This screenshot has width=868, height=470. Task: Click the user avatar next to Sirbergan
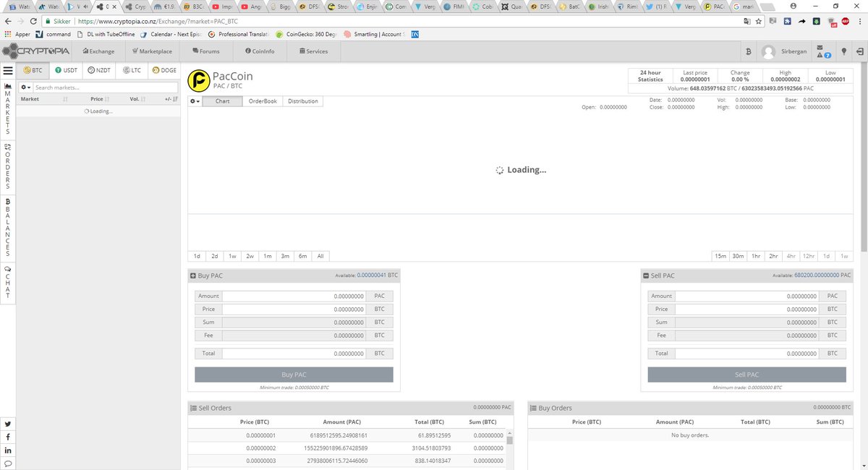[769, 52]
